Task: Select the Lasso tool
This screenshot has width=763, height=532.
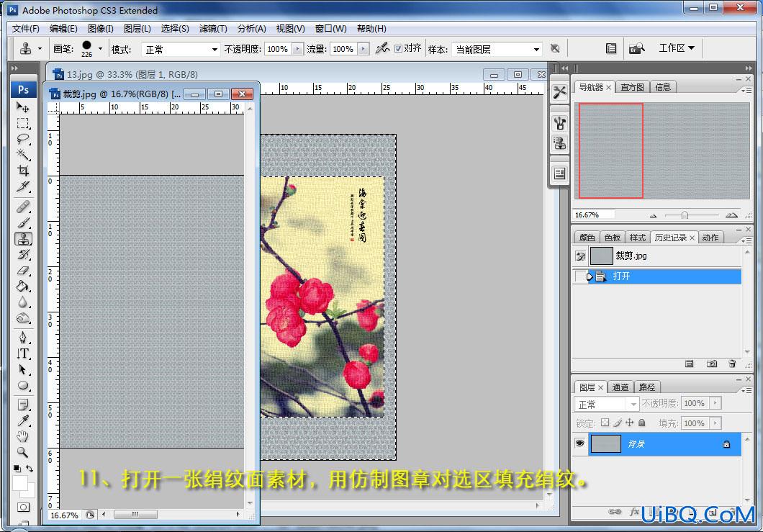Action: pyautogui.click(x=23, y=139)
